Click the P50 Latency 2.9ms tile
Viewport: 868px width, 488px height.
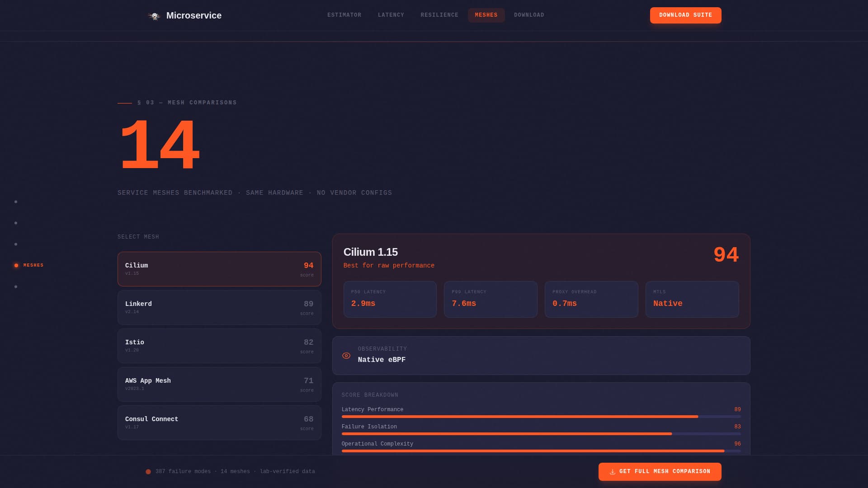(x=390, y=299)
